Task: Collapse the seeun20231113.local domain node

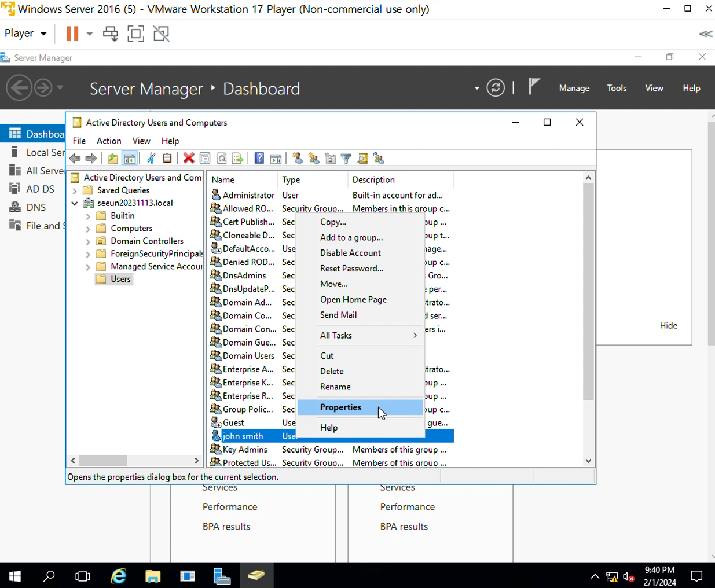Action: point(75,203)
